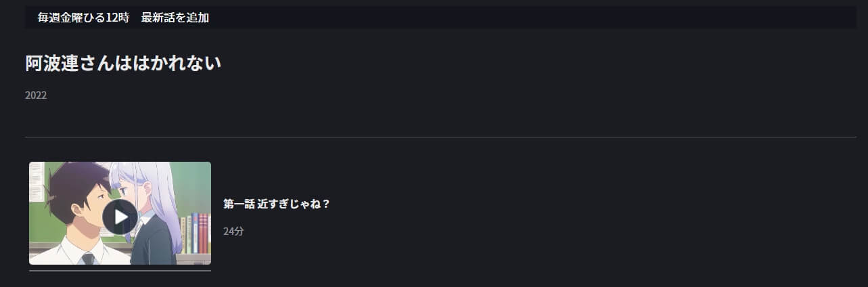Click the 近すぎじゃね？ subtitle text
This screenshot has width=868, height=287.
pos(294,204)
